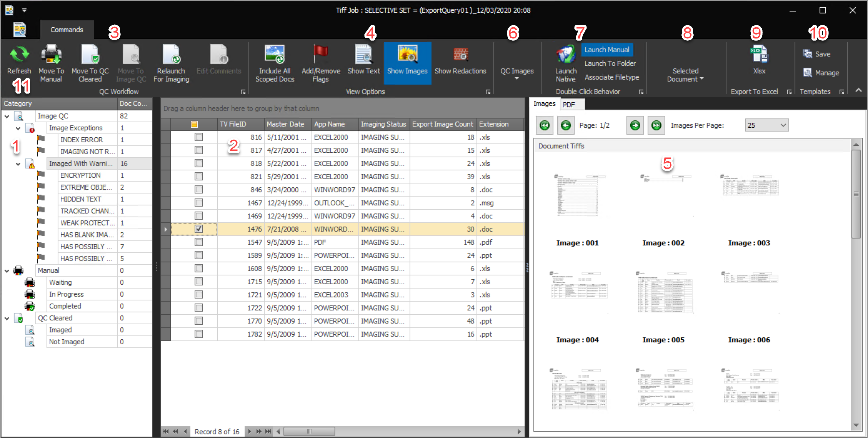The width and height of the screenshot is (868, 438).
Task: Click Add/Remove Flags red flag icon
Action: pyautogui.click(x=321, y=54)
